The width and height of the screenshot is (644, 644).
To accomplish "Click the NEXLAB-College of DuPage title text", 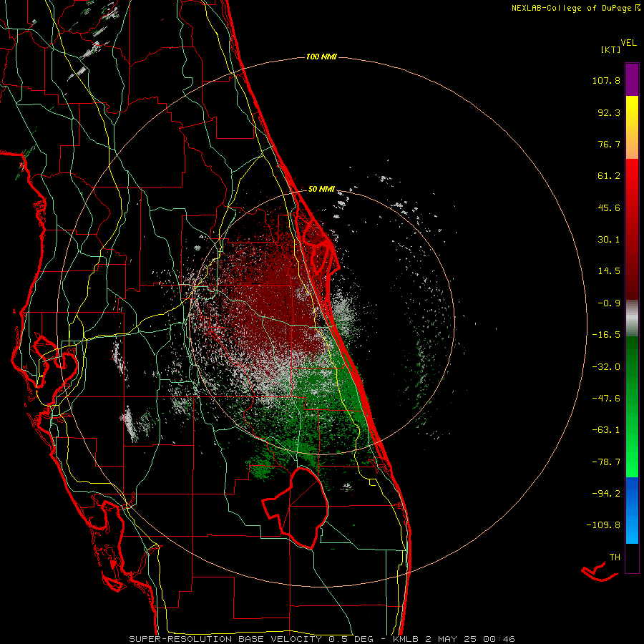I will click(572, 8).
